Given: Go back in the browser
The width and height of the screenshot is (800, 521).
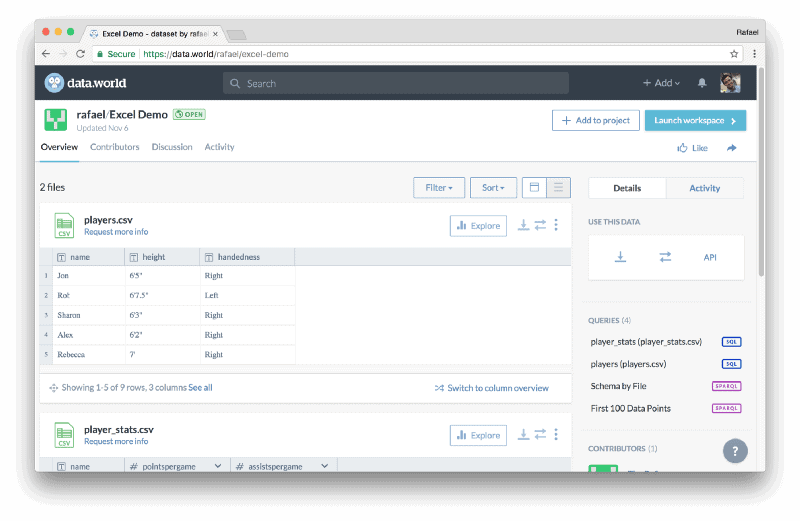Looking at the screenshot, I should point(46,54).
